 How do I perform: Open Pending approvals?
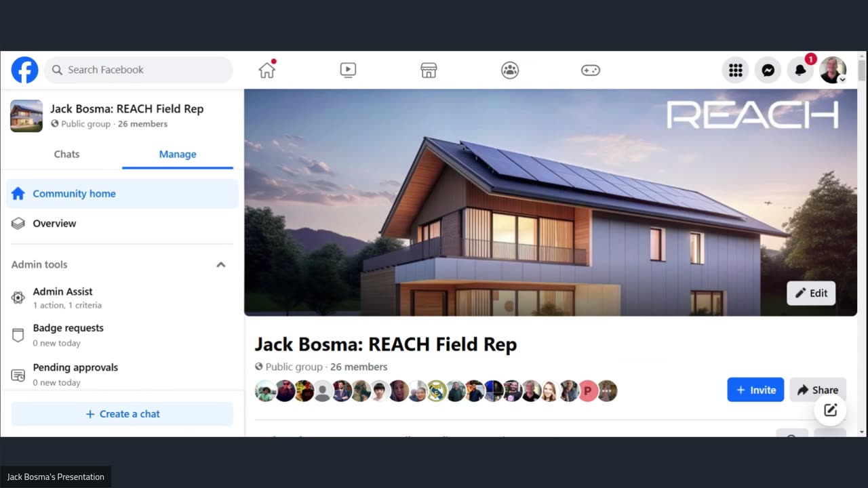122,374
